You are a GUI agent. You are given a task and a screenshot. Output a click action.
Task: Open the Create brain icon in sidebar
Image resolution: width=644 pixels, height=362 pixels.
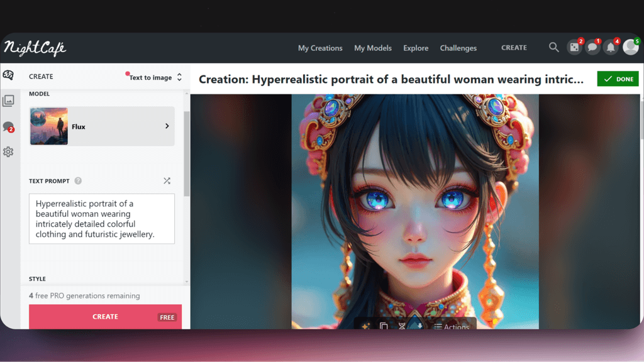(8, 75)
